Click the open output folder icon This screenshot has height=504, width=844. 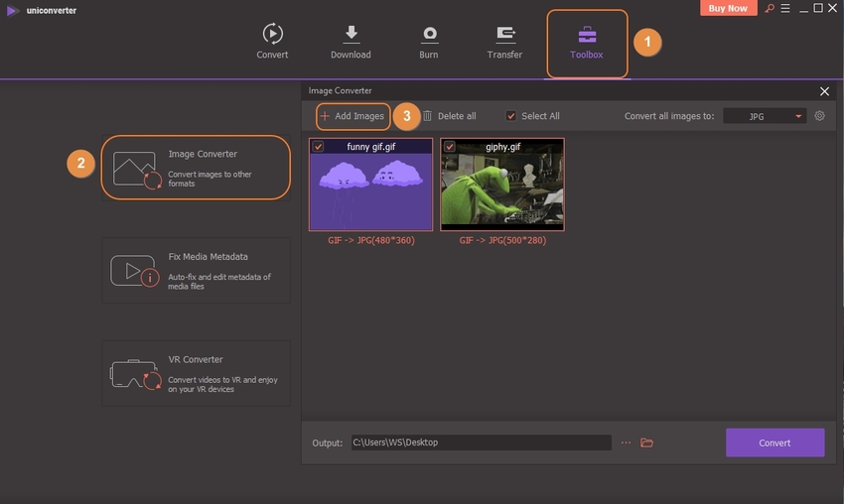(x=647, y=442)
